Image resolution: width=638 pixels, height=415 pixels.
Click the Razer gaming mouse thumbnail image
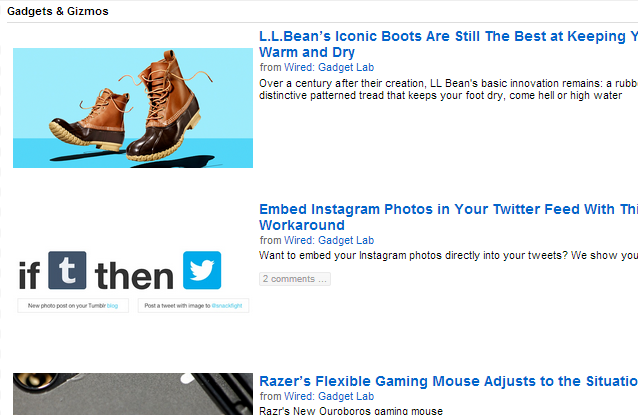tap(133, 394)
